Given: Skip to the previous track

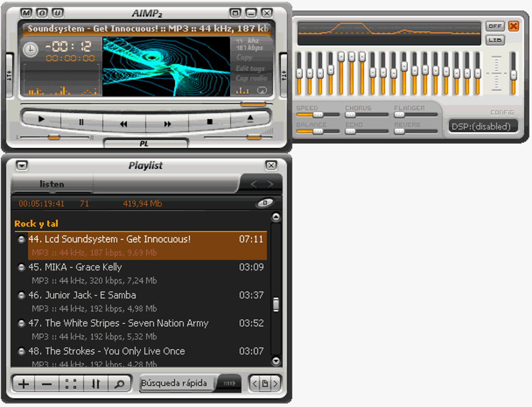Looking at the screenshot, I should 124,124.
